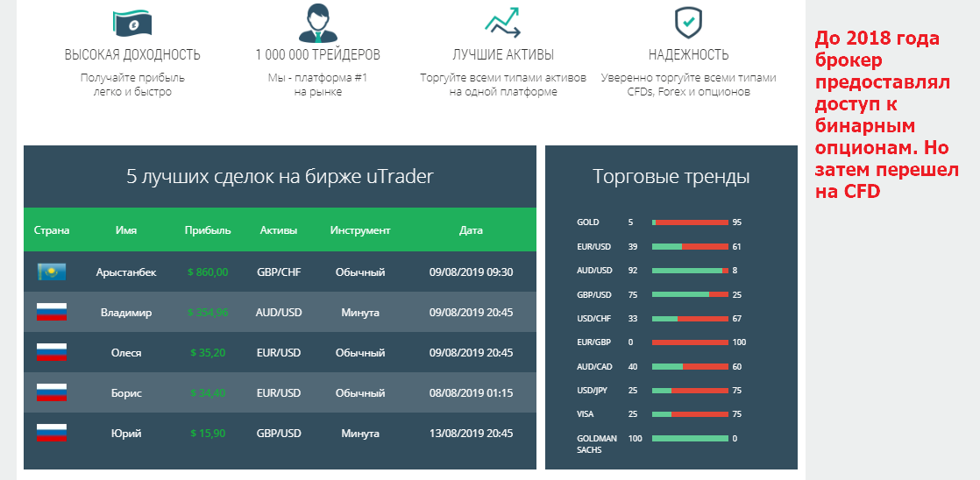The width and height of the screenshot is (980, 480).
Task: Click the chart arrows Best Assets icon
Action: click(x=502, y=23)
